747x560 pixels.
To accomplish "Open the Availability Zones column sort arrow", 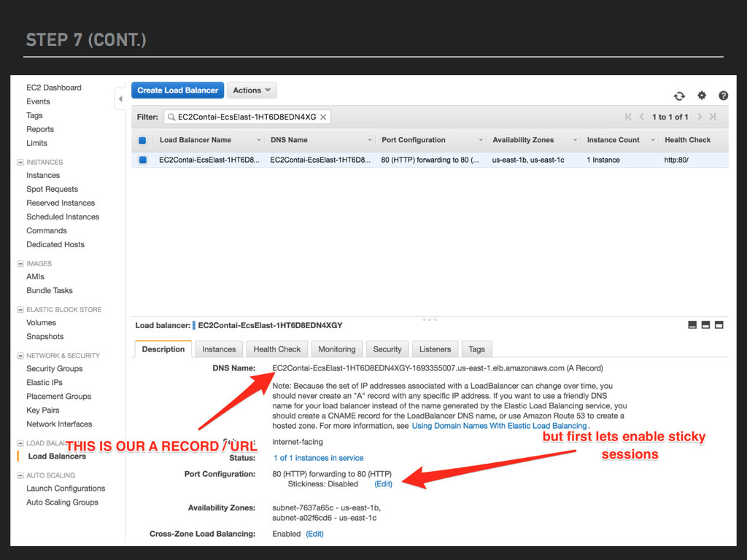I will pyautogui.click(x=575, y=140).
